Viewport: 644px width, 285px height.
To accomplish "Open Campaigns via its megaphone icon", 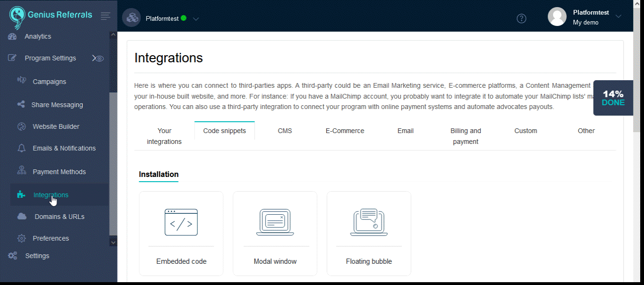I will (x=22, y=81).
